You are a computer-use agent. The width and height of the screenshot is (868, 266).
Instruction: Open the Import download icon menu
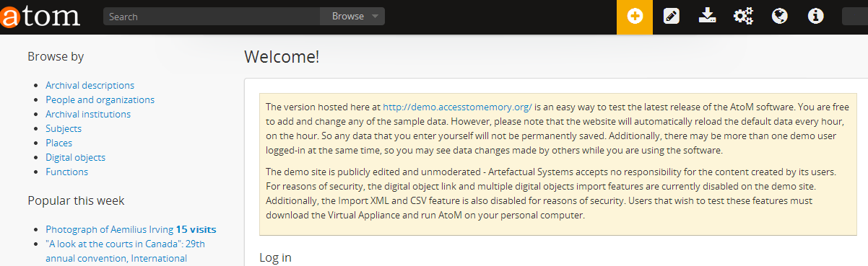click(x=707, y=17)
